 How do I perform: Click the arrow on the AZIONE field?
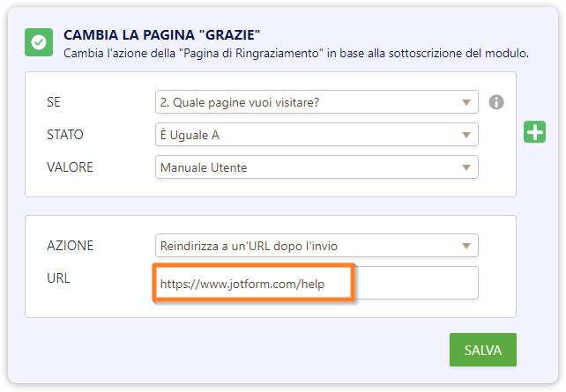pyautogui.click(x=466, y=246)
